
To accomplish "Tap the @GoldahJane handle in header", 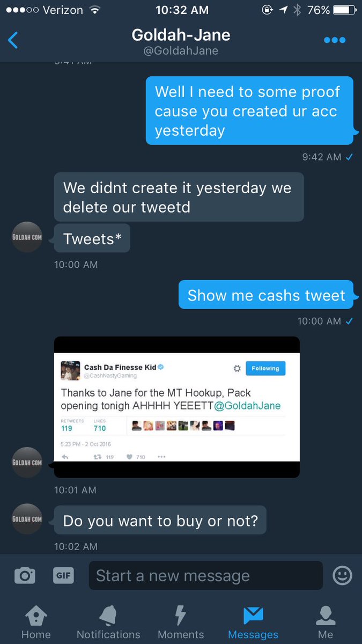I will (181, 52).
